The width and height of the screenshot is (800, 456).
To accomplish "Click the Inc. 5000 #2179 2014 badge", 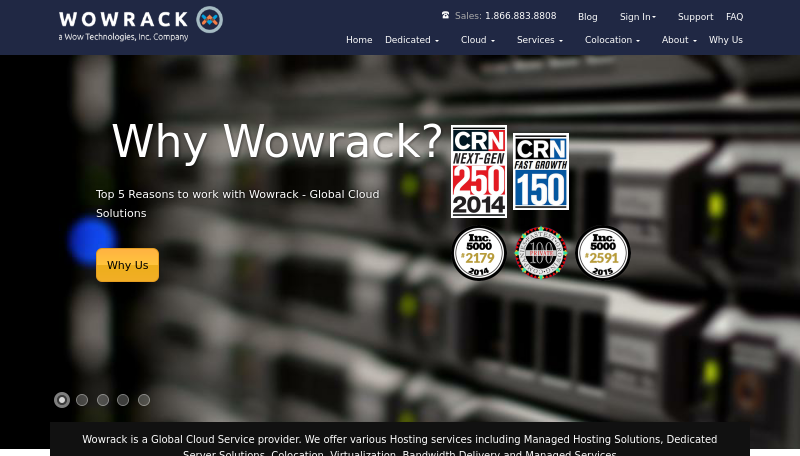I will [479, 254].
